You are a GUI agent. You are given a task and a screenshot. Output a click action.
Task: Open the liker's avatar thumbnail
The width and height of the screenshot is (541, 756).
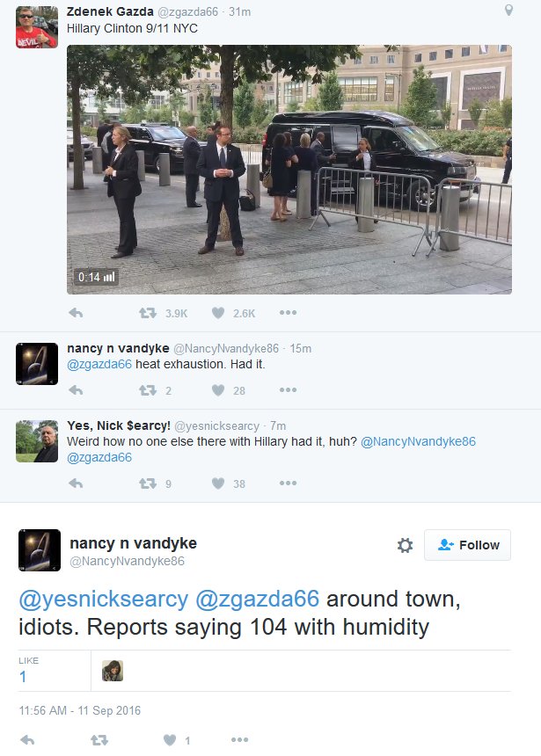pos(113,671)
